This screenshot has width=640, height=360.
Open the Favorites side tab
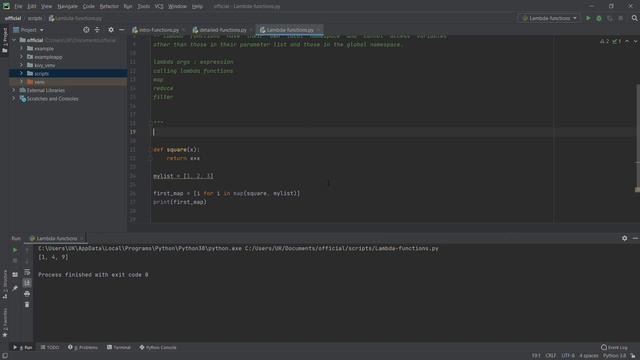click(5, 322)
